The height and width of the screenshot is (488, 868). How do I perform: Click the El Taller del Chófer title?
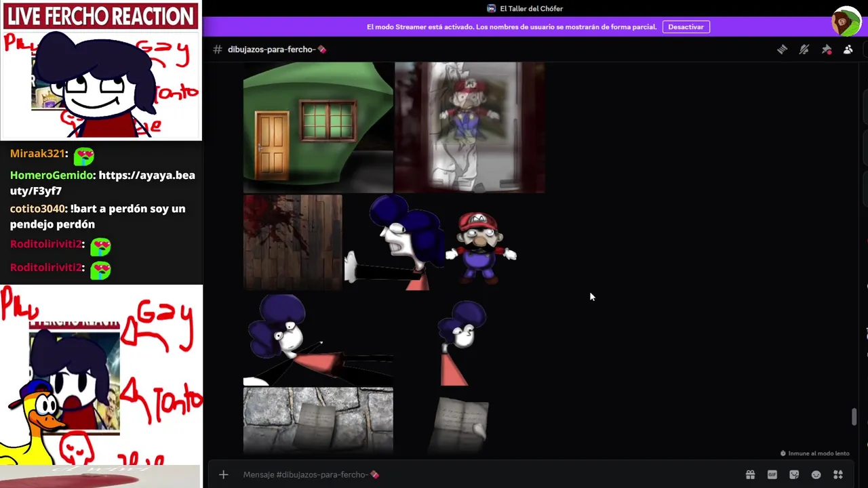coord(531,8)
